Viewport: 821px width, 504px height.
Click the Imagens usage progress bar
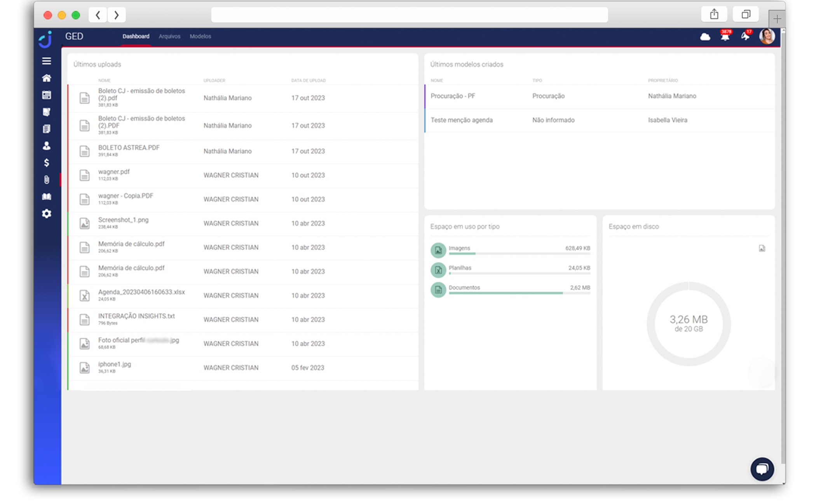[x=519, y=254]
